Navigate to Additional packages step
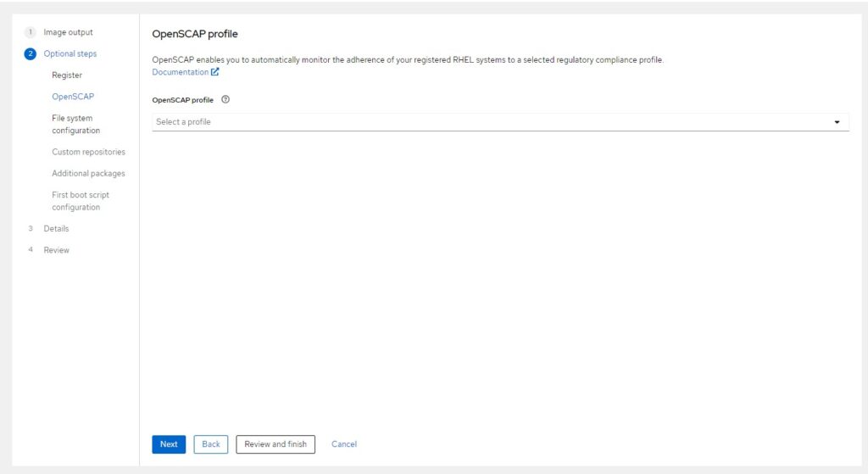The image size is (868, 474). tap(88, 173)
